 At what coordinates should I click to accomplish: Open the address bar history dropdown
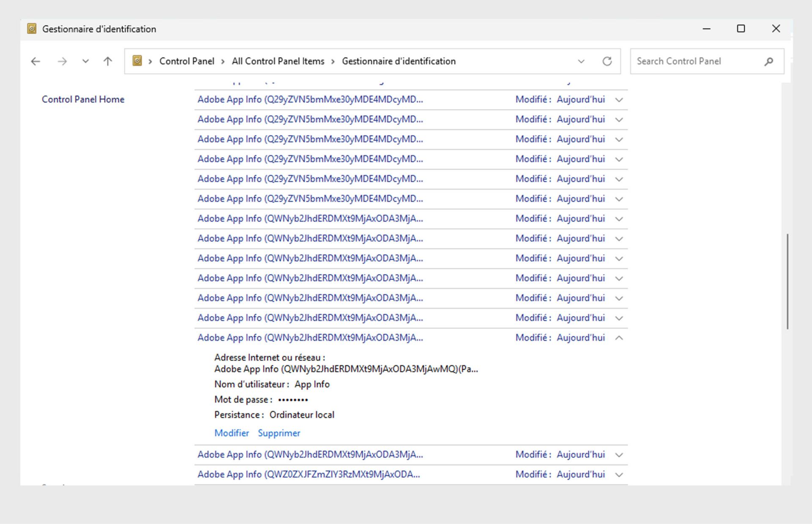[581, 61]
